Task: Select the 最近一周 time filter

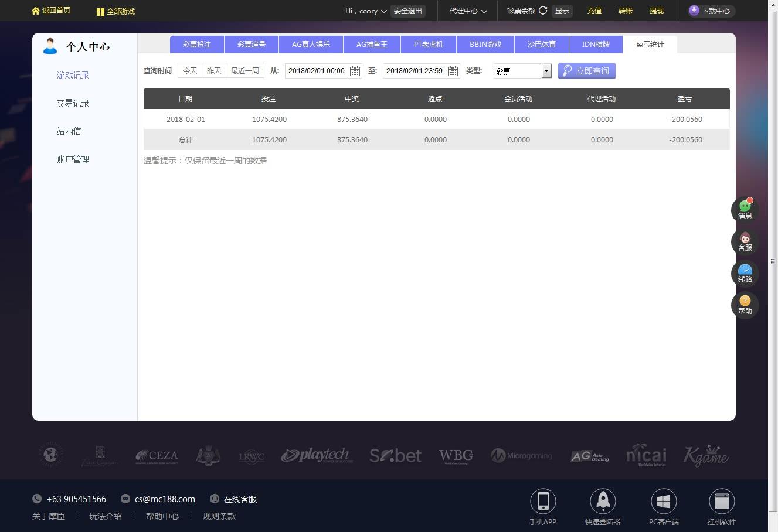Action: 245,71
